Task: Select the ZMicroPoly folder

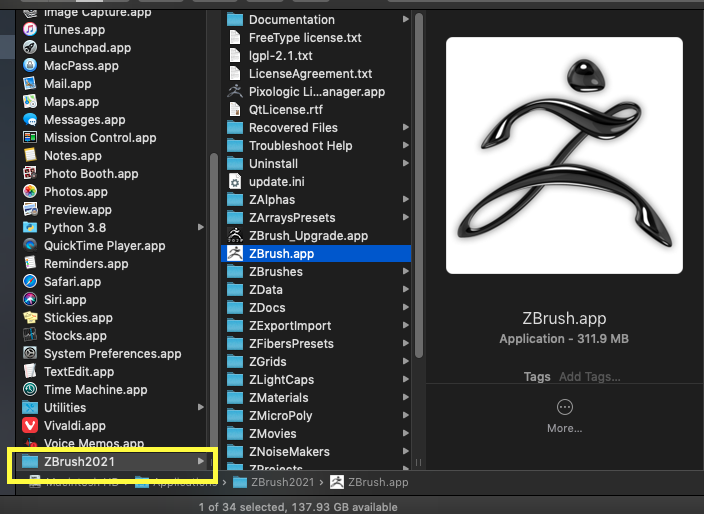Action: coord(316,416)
